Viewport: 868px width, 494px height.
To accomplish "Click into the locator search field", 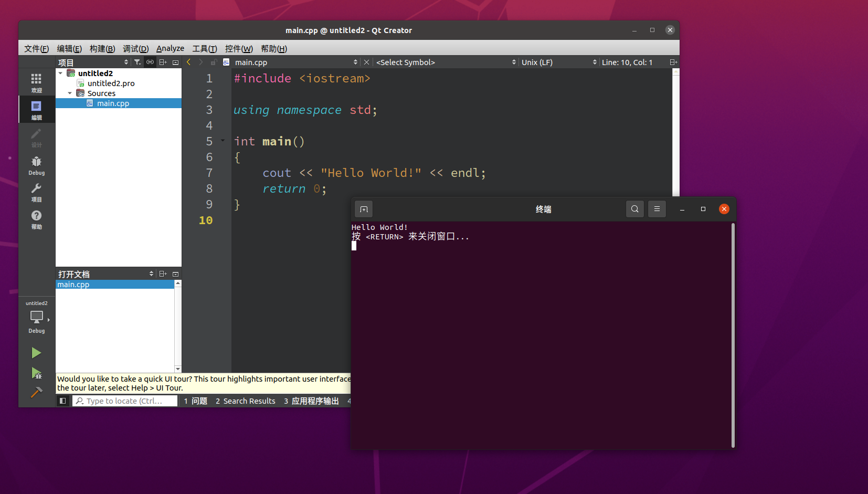I will click(124, 401).
